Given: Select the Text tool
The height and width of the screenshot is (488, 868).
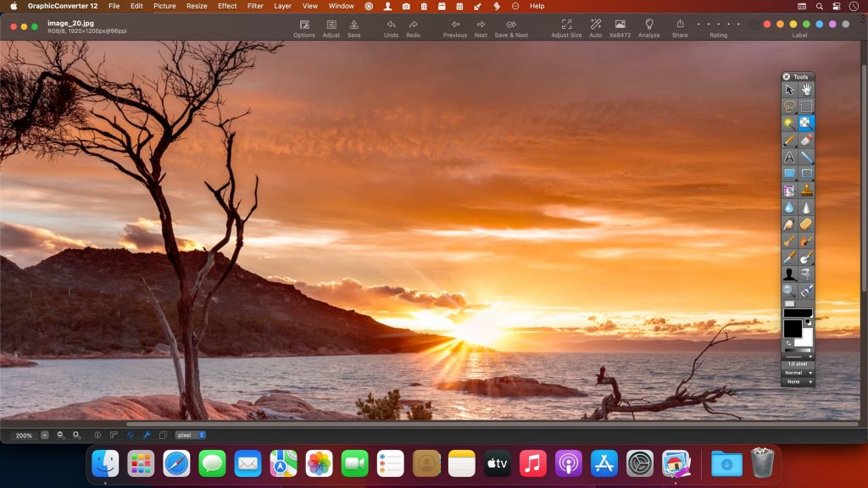Looking at the screenshot, I should [x=789, y=157].
